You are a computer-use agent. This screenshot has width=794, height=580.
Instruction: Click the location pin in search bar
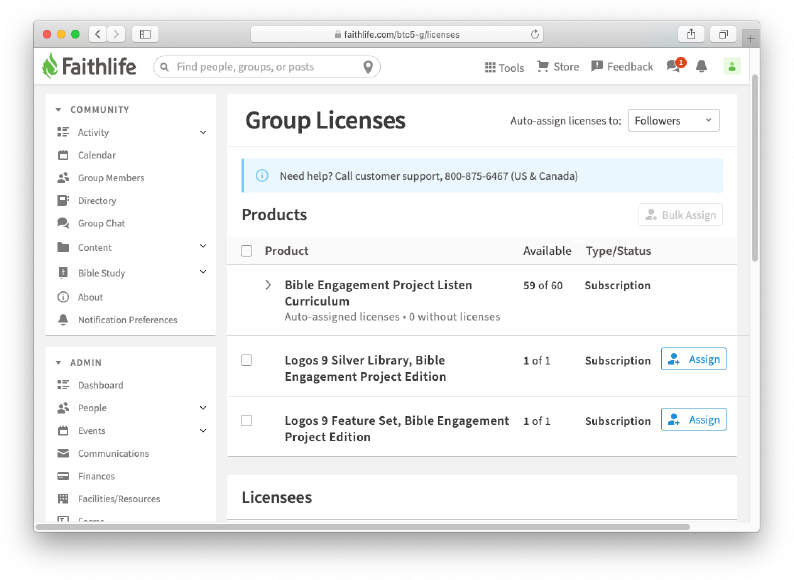[x=368, y=67]
